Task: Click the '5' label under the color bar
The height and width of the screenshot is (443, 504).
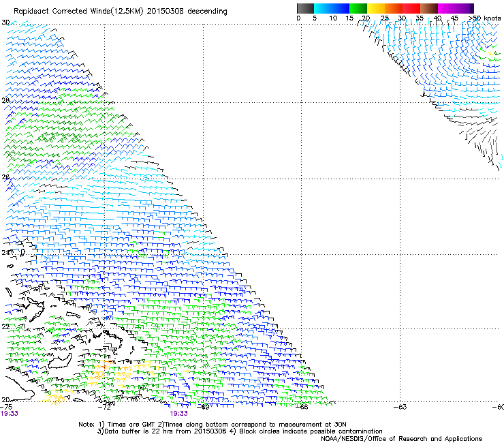Action: 315,18
